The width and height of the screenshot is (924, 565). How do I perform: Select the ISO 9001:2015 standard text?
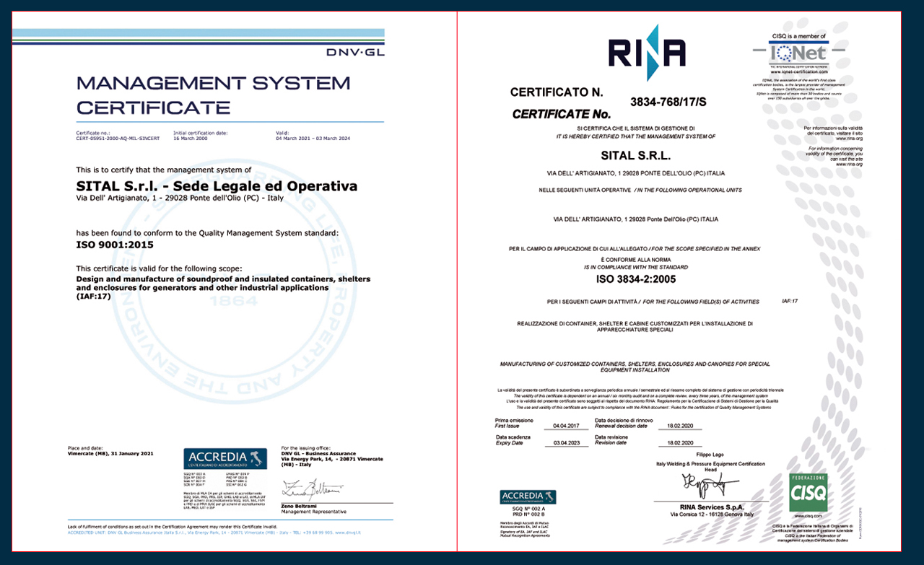coord(114,245)
